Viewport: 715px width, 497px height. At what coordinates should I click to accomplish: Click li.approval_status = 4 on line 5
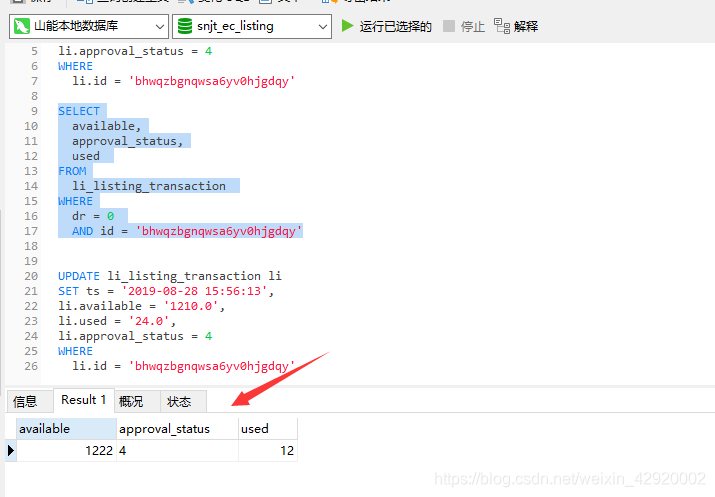[135, 51]
